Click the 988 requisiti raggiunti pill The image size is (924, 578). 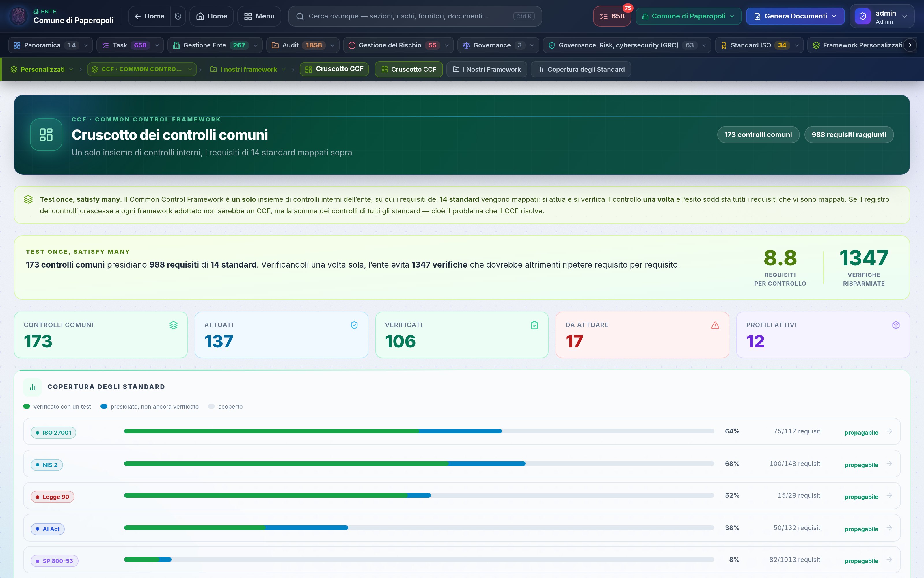coord(849,135)
